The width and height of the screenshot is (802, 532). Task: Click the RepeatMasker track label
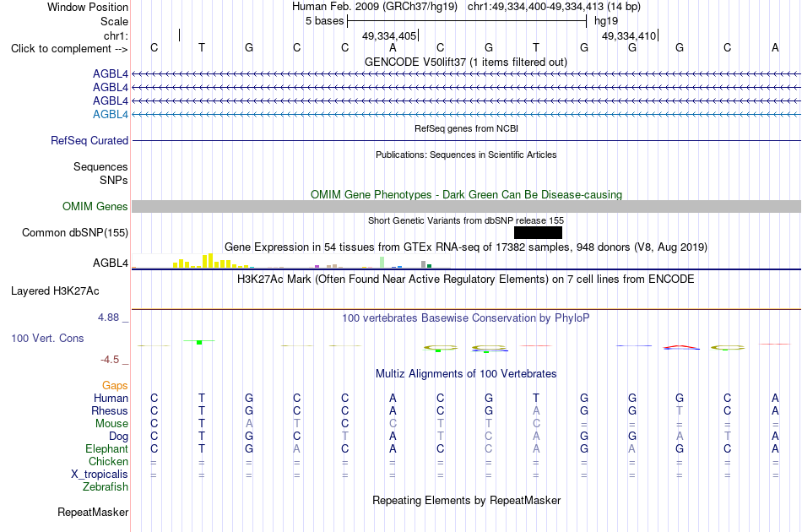coord(93,512)
